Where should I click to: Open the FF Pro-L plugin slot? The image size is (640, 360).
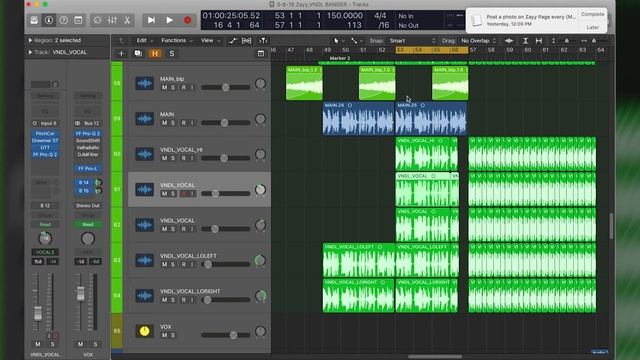pos(88,168)
